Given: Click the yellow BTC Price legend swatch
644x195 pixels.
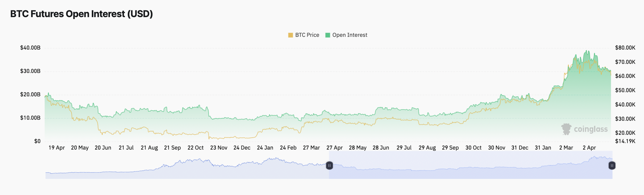Looking at the screenshot, I should click(x=290, y=35).
